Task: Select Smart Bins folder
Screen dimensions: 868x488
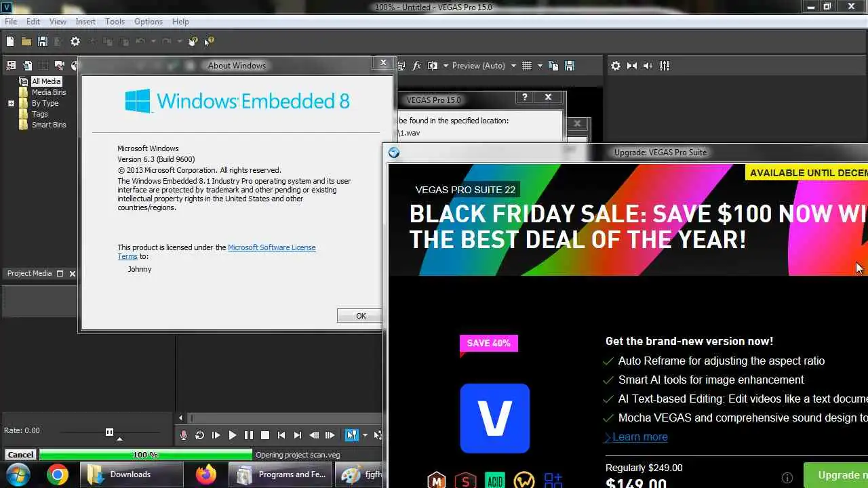Action: (49, 125)
